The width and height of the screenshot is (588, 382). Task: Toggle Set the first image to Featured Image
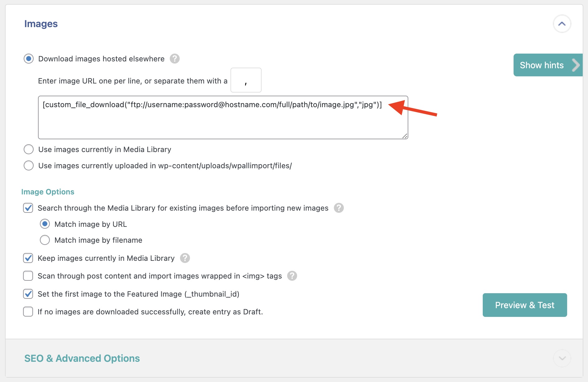(28, 294)
